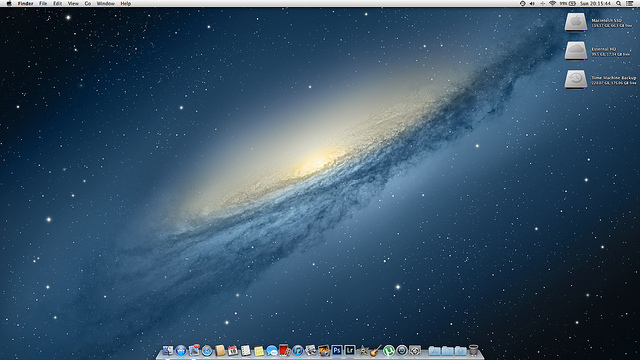Launch GarageBand guitar icon
Viewport: 640px width, 360px height.
click(x=376, y=351)
